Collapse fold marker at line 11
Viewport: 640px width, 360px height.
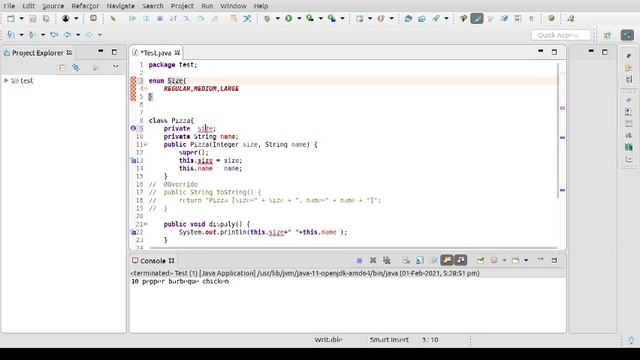click(145, 144)
